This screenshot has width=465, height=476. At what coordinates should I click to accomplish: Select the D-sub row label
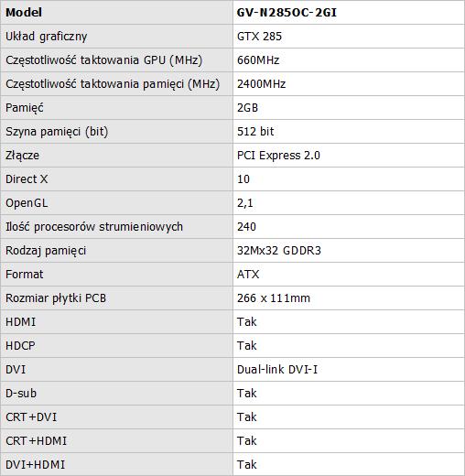(x=21, y=394)
